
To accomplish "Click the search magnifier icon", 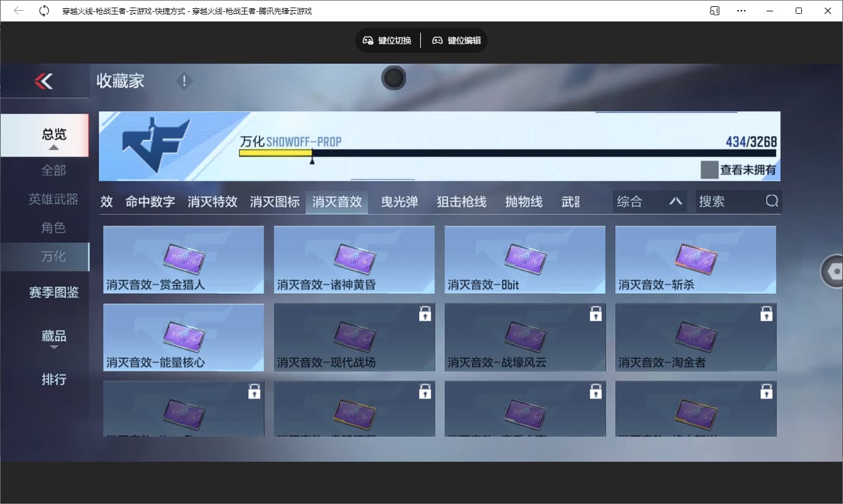I will click(772, 201).
